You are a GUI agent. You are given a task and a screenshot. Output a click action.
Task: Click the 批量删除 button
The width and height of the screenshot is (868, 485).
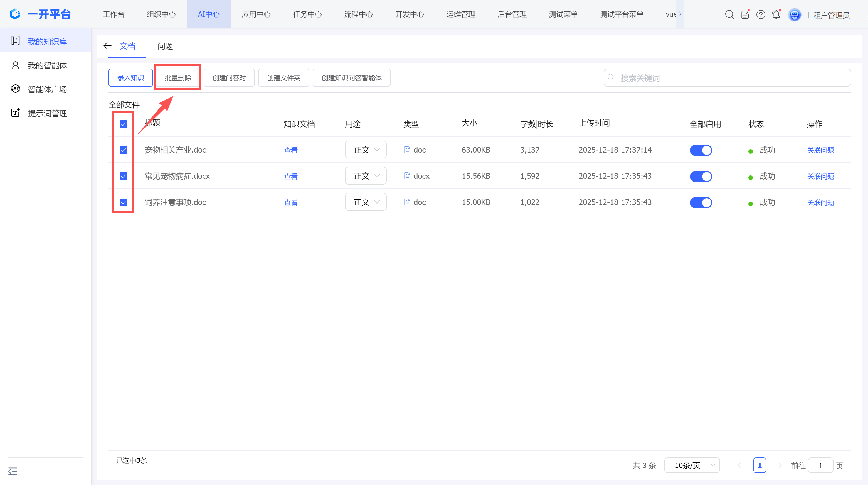click(177, 78)
